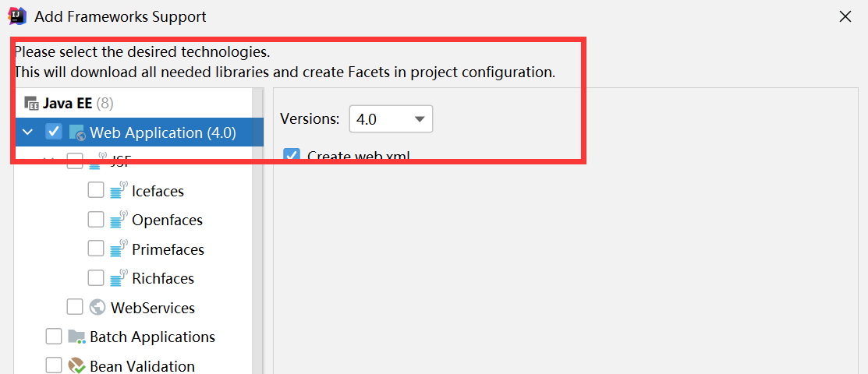
Task: Click the Icefaces framework icon
Action: [x=118, y=191]
